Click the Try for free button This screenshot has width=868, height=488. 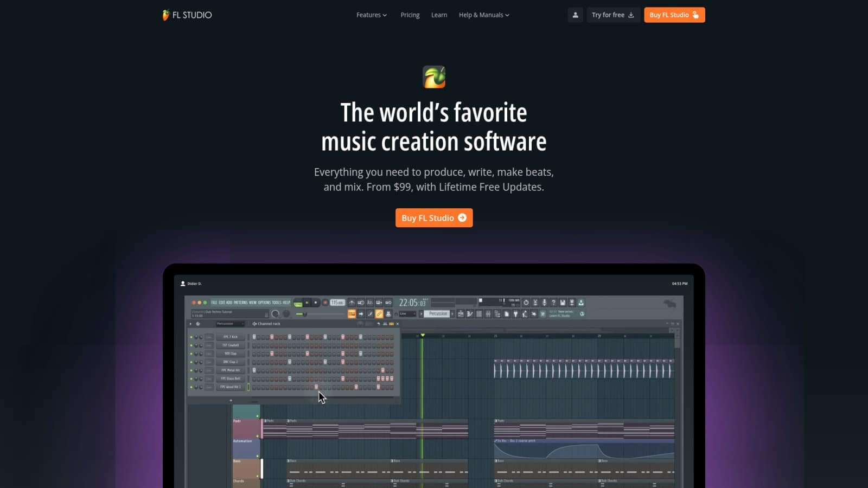tap(613, 15)
